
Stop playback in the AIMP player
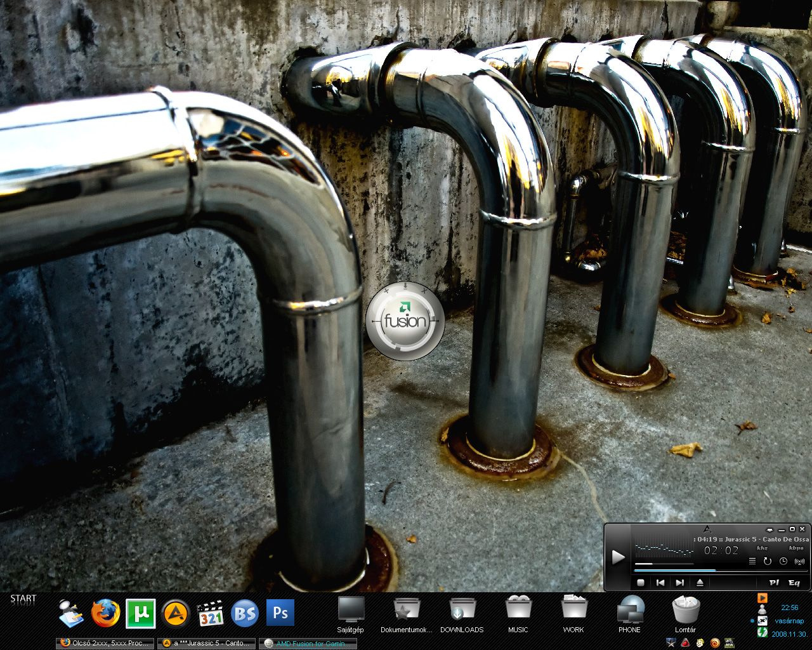pos(641,583)
